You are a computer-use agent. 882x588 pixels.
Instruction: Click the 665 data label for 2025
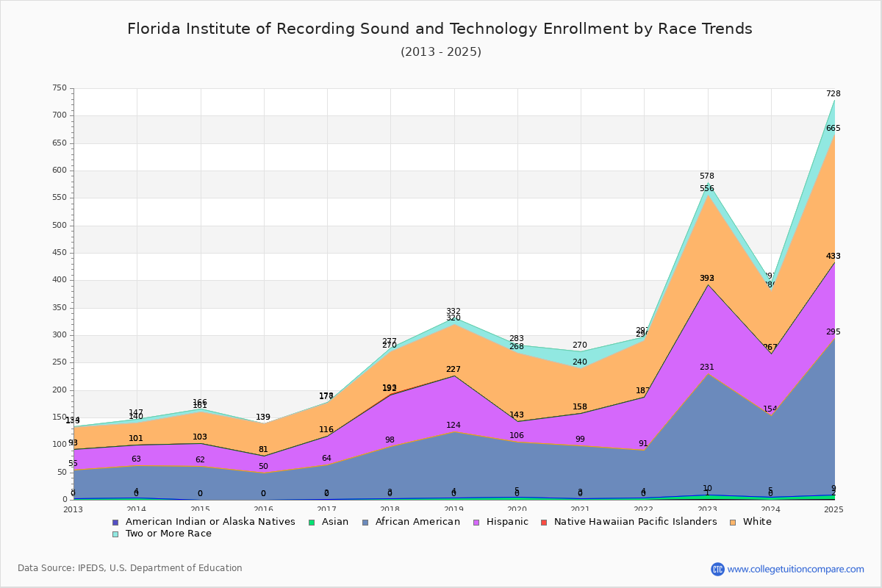833,128
